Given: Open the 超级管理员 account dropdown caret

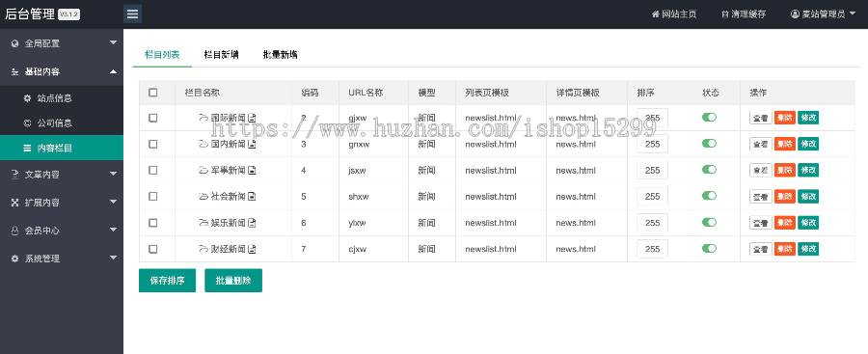Looking at the screenshot, I should pos(853,14).
